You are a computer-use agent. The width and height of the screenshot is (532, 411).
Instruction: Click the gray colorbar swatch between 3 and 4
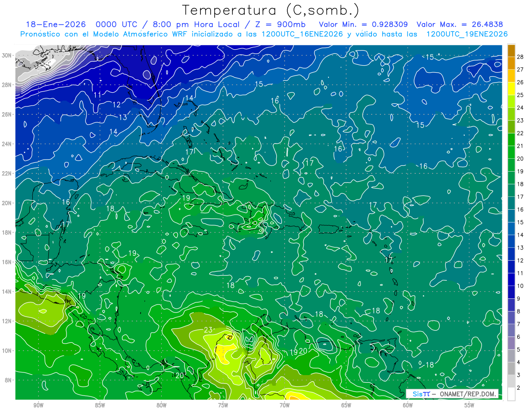point(511,369)
